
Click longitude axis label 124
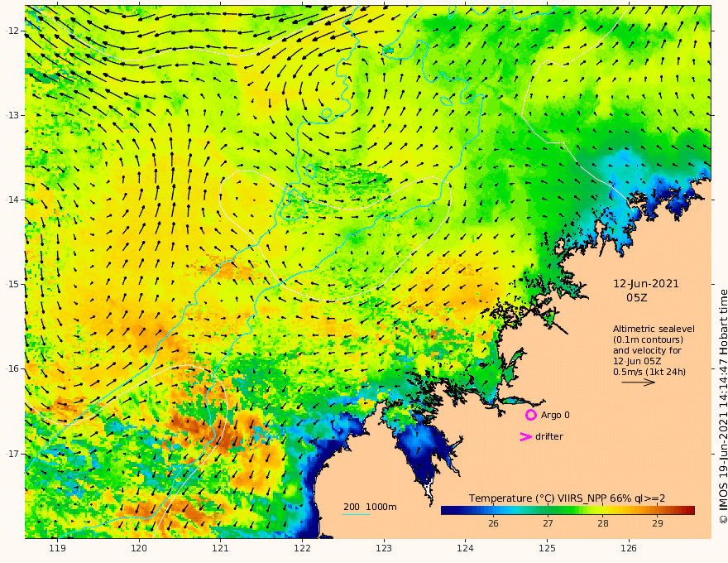[466, 549]
